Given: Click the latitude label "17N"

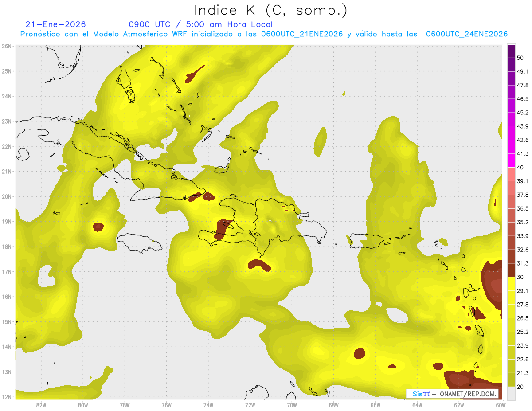Looking at the screenshot, I should 7,272.
